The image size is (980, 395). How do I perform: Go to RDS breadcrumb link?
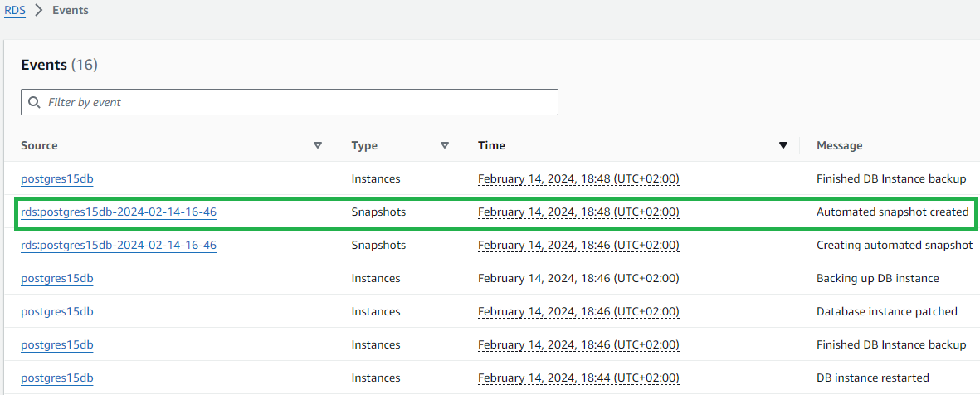tap(15, 11)
